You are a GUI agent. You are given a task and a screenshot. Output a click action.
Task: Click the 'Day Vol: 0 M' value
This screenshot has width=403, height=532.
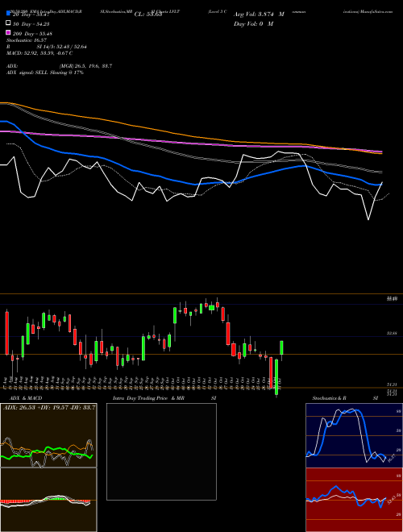[253, 24]
